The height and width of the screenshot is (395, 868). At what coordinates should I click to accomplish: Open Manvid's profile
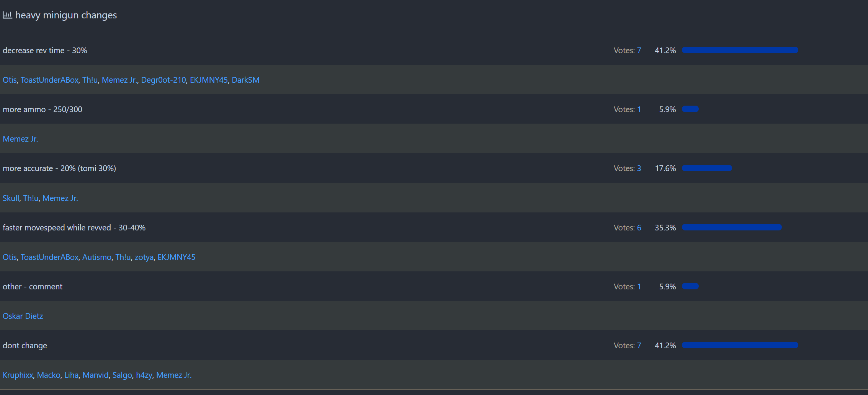pos(95,375)
